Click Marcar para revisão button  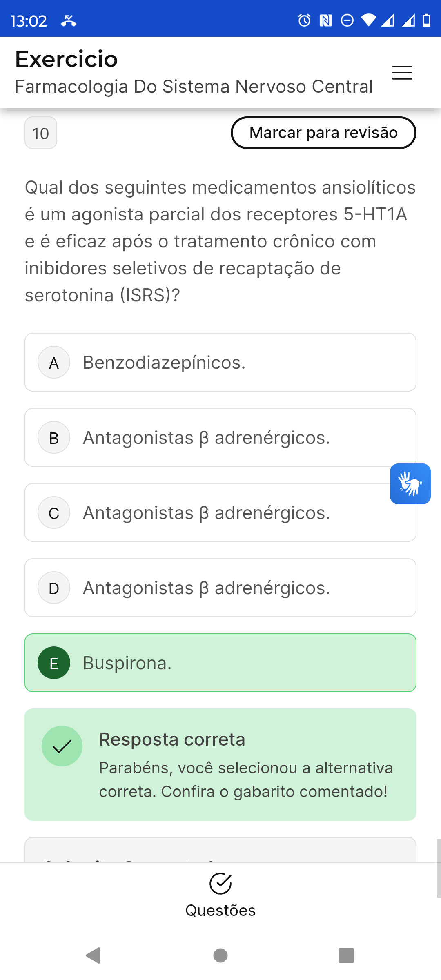[x=323, y=133]
